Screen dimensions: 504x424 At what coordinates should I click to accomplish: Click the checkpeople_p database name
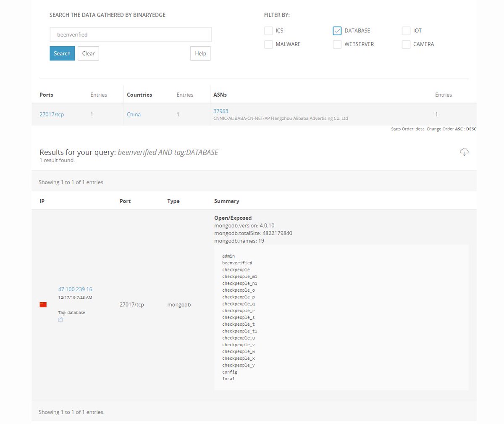click(x=239, y=297)
